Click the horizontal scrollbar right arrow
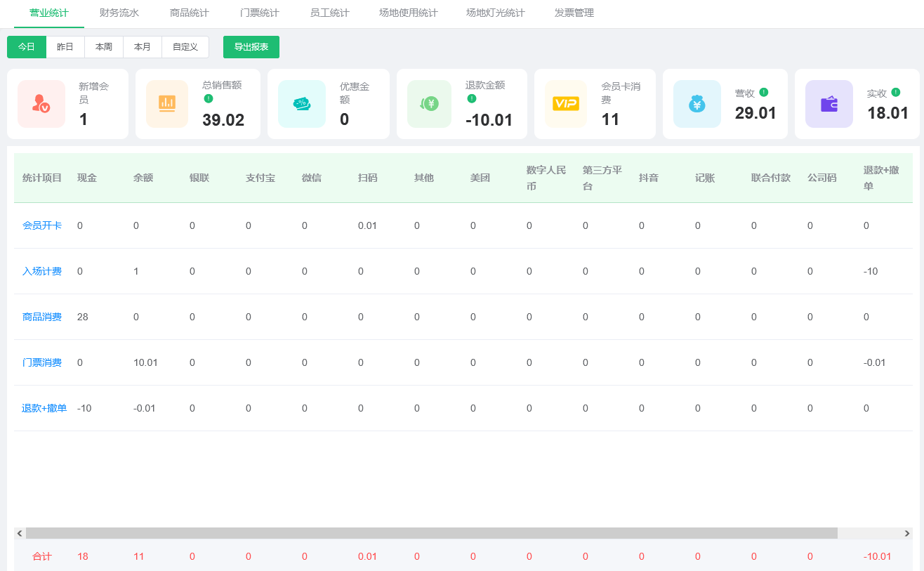This screenshot has height=571, width=924. [907, 534]
